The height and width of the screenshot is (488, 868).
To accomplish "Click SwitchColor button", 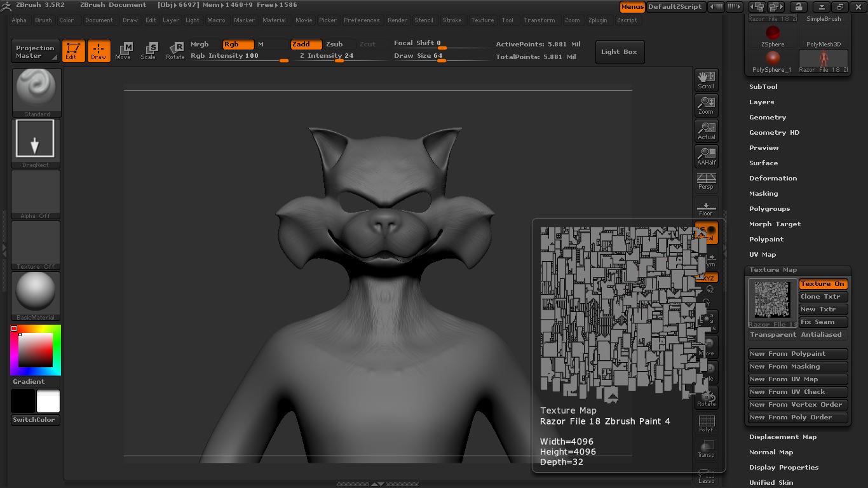I will pyautogui.click(x=36, y=420).
